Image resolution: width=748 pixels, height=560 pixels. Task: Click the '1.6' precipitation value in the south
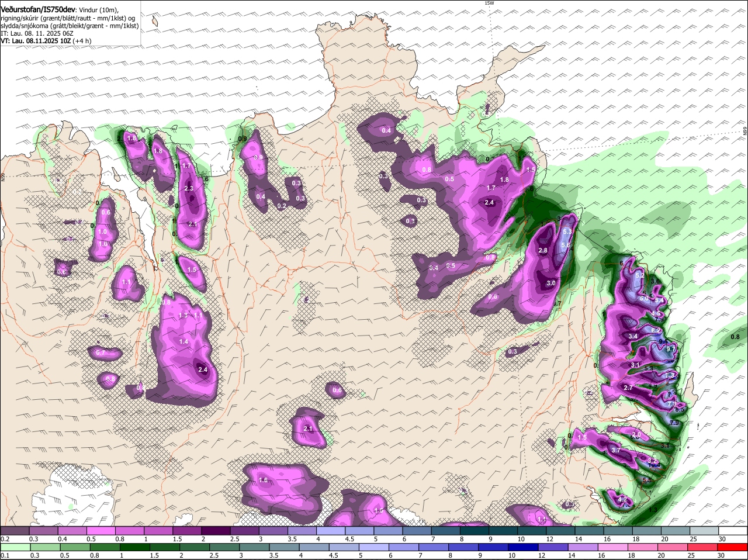[263, 480]
